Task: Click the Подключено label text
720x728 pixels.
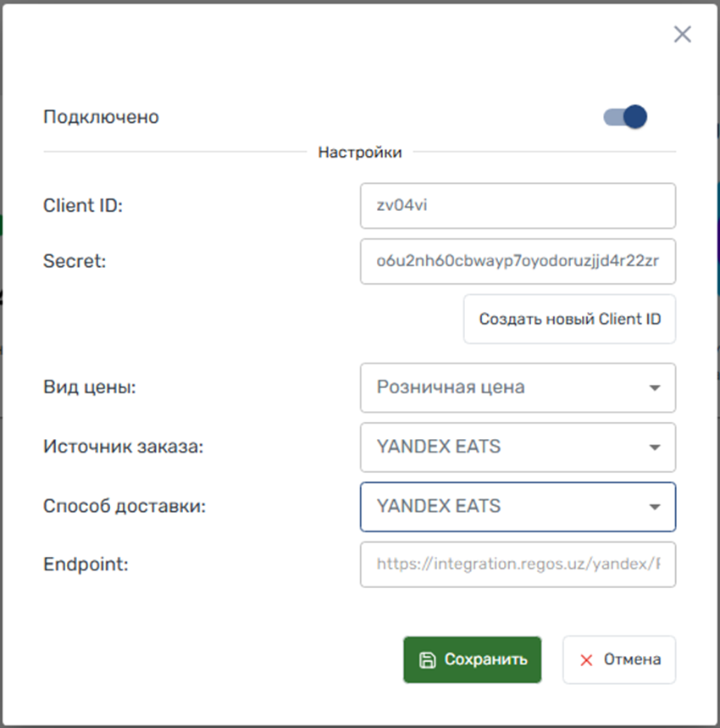Action: [101, 117]
